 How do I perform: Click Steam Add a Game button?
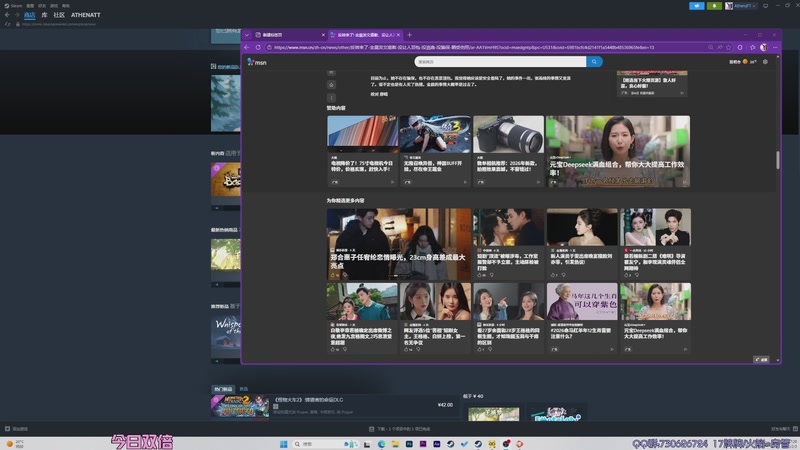click(x=16, y=429)
